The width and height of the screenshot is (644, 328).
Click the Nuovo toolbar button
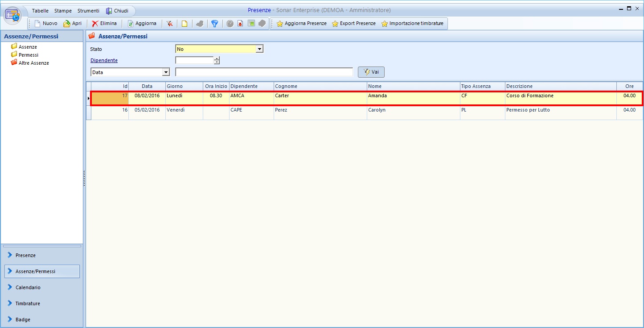[x=46, y=24]
